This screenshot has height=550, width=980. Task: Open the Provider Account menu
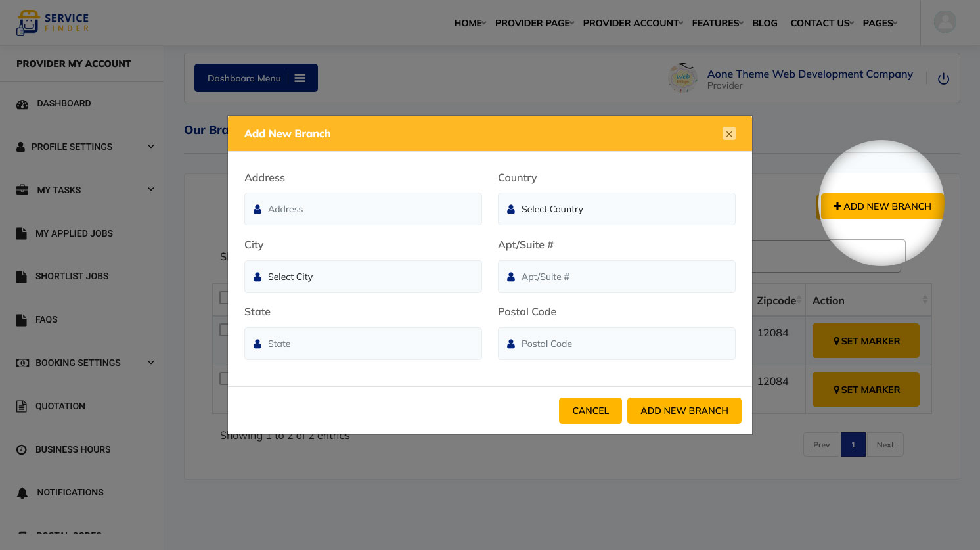[x=632, y=23]
